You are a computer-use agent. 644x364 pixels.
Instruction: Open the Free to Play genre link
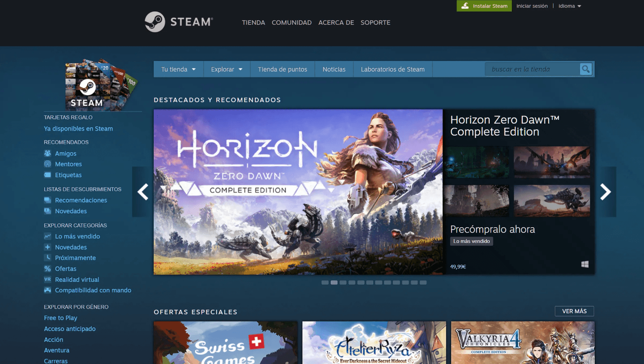(x=60, y=318)
